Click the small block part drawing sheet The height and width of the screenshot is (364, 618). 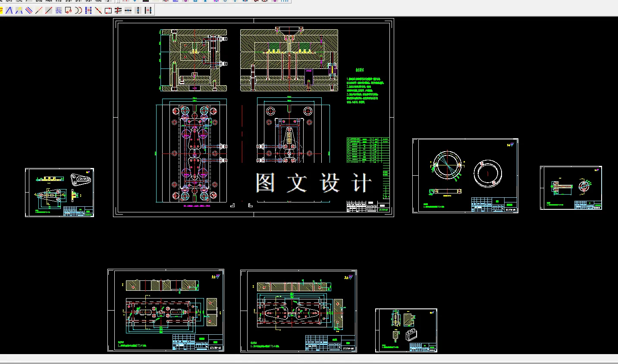click(x=406, y=330)
